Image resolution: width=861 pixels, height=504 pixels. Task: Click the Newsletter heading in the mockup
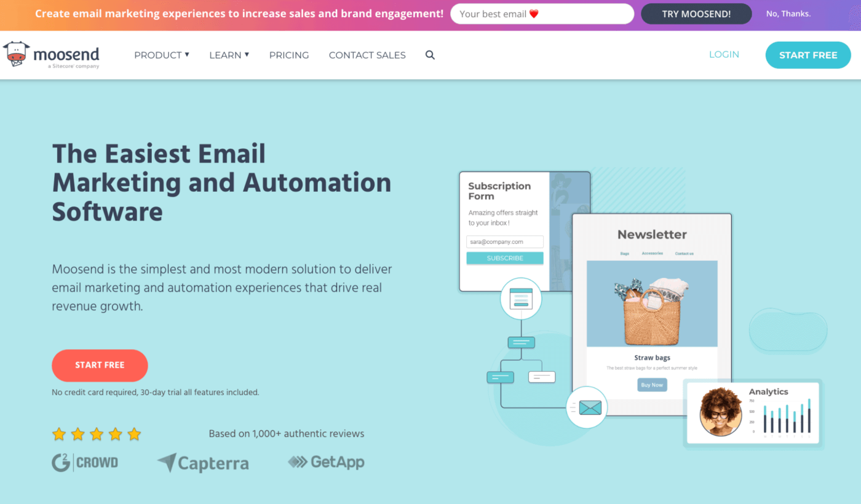652,234
